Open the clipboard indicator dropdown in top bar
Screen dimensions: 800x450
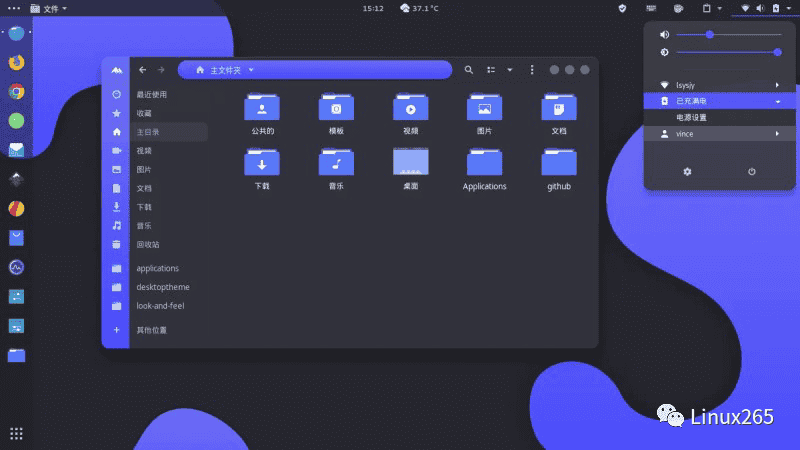coord(712,8)
